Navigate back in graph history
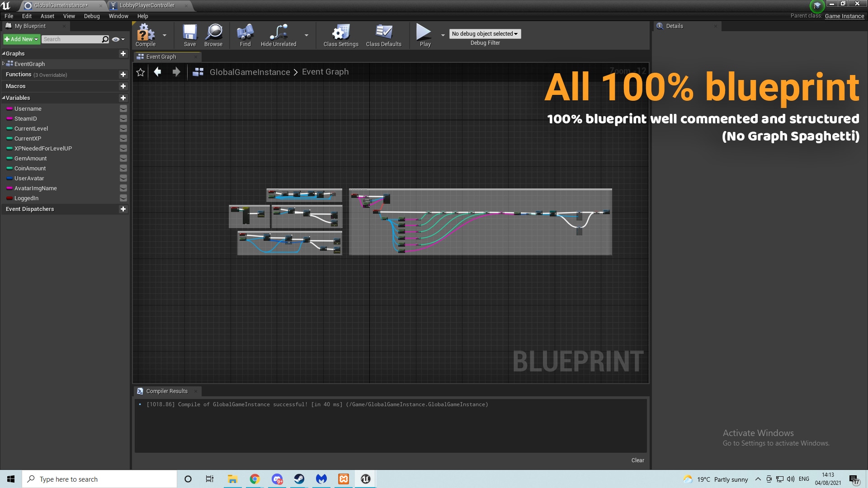 (x=157, y=72)
